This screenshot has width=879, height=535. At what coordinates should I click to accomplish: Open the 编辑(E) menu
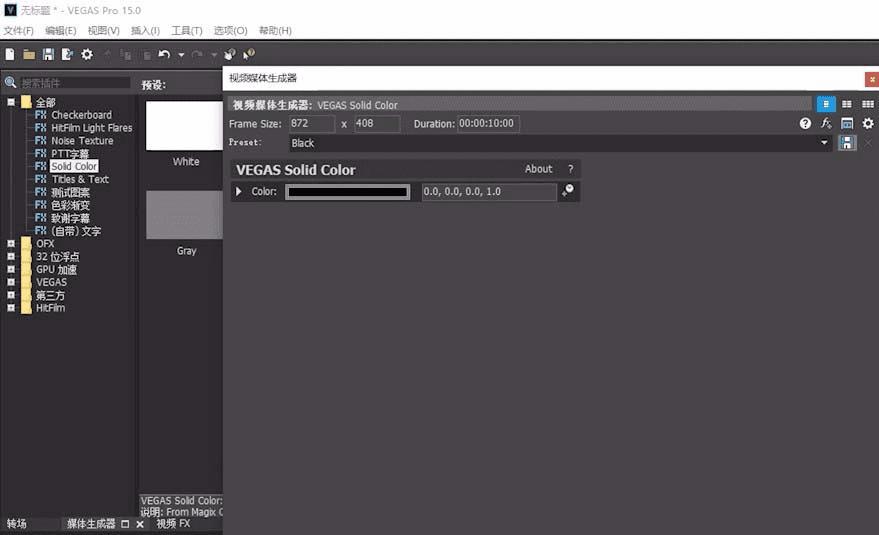(x=61, y=31)
